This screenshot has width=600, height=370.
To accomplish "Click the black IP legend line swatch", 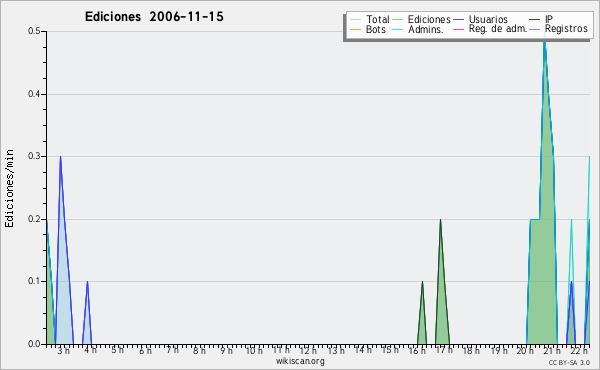I will (x=534, y=20).
